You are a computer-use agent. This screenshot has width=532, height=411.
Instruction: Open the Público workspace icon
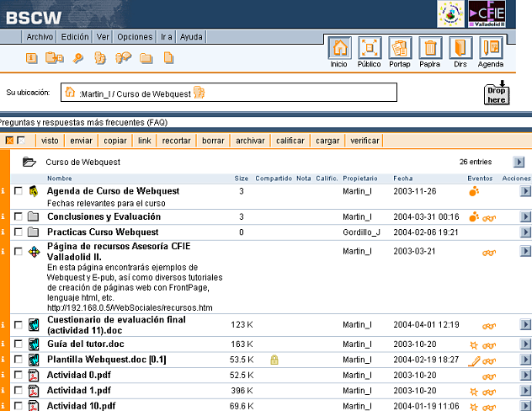click(369, 51)
